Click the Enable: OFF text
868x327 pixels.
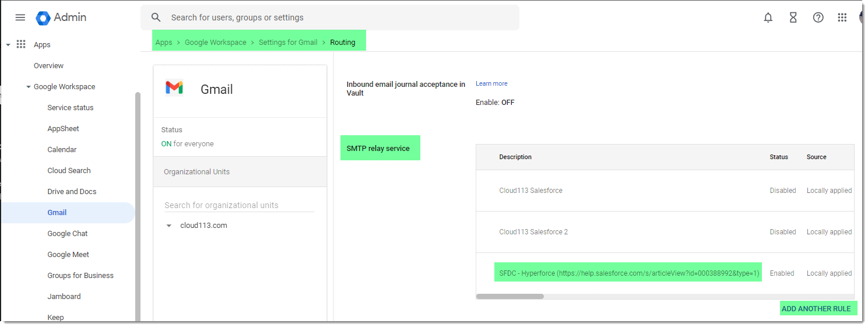[495, 103]
